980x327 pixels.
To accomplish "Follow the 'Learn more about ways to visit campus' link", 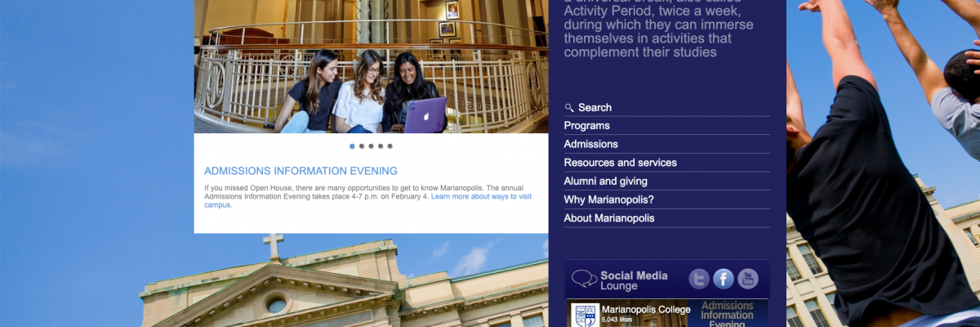I will point(480,196).
